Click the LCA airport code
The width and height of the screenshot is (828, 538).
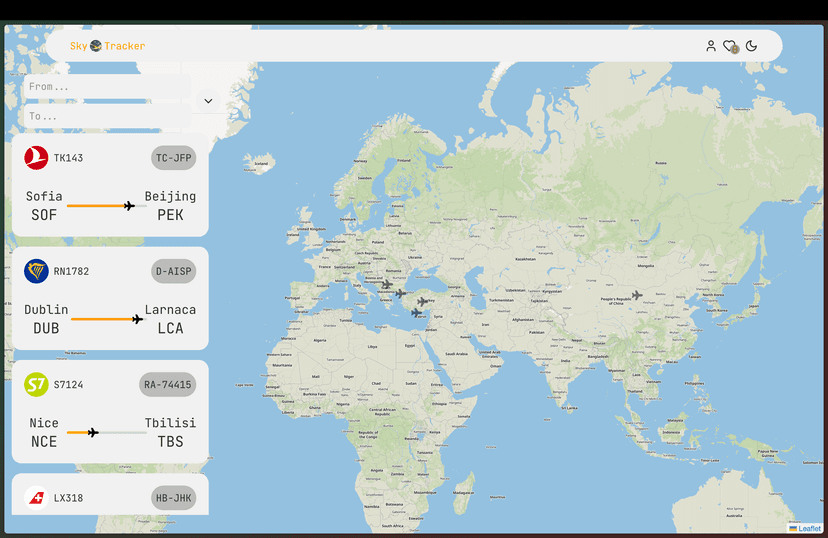coord(171,328)
